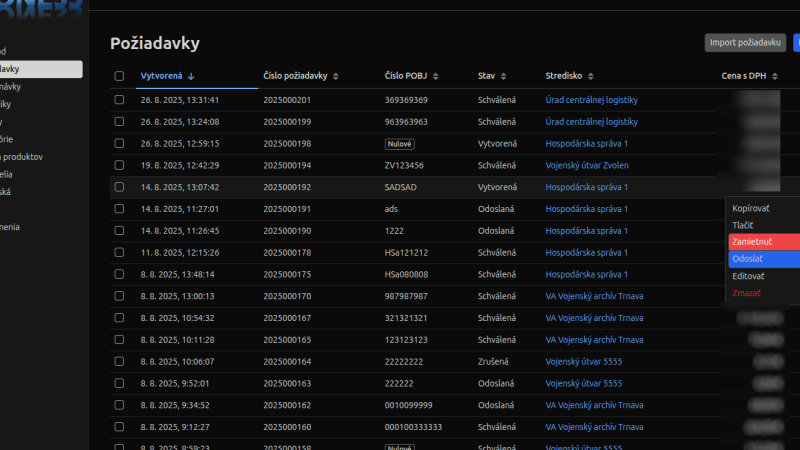Click request number 2025000160
This screenshot has width=800, height=450.
[x=287, y=427]
